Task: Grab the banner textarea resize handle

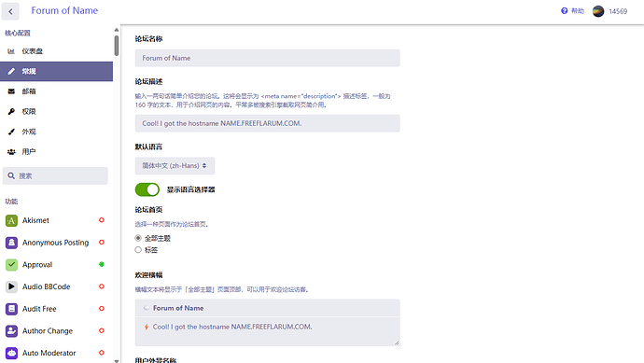Action: tap(397, 342)
